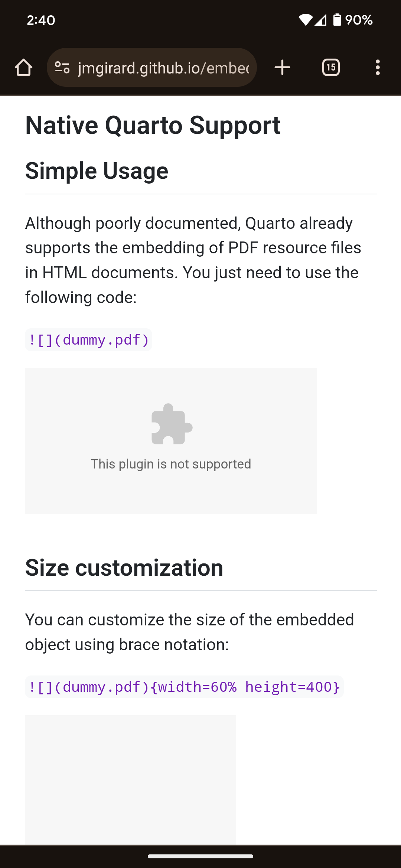Tap the 2:40 clock in status bar
Viewport: 401px width, 868px height.
41,20
